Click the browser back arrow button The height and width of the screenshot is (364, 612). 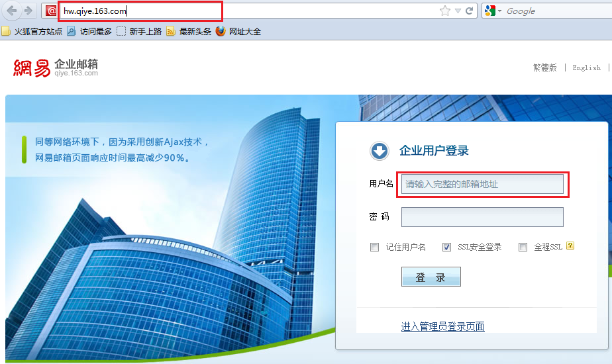pos(11,11)
